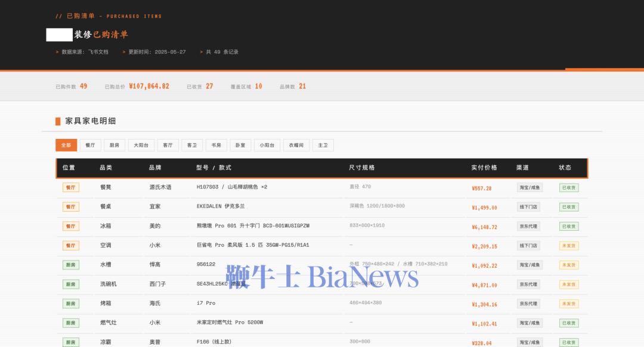Click the 源氏木语 brand cell
This screenshot has width=644, height=347.
160,187
